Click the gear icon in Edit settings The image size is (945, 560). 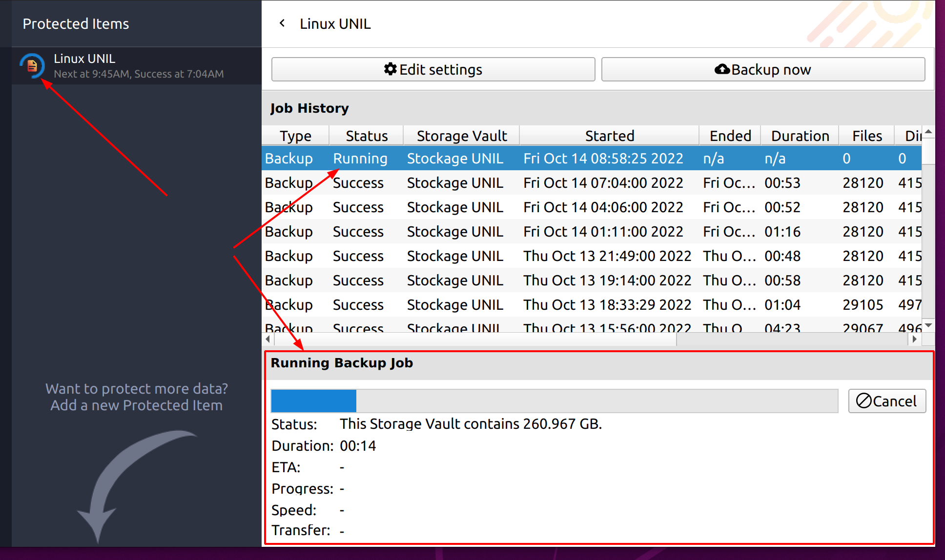[390, 69]
